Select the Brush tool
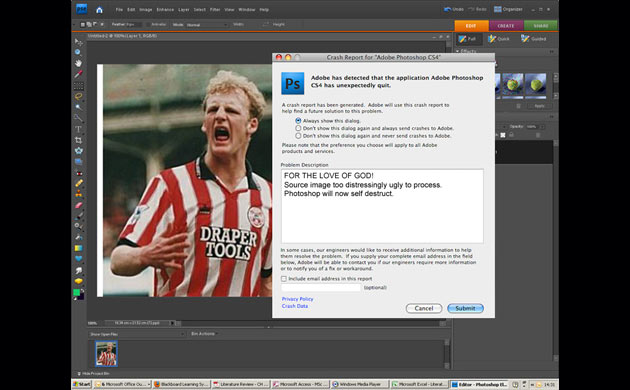 point(78,216)
